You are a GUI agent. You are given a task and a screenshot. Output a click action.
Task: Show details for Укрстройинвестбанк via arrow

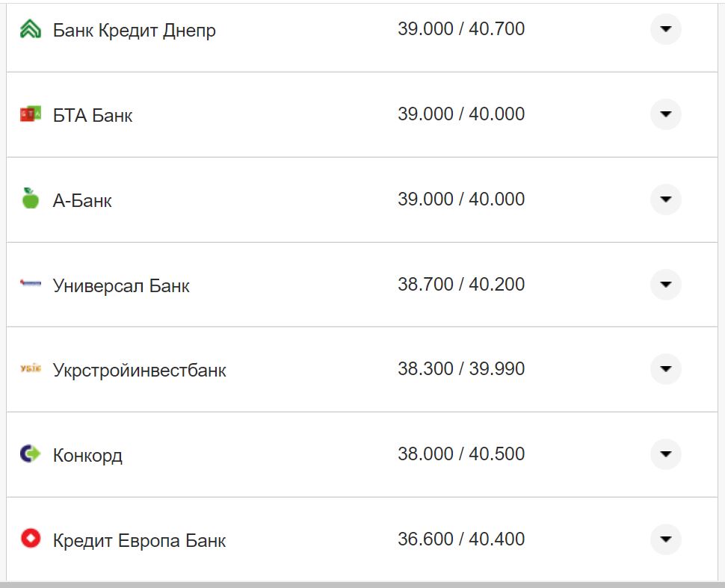click(x=665, y=369)
